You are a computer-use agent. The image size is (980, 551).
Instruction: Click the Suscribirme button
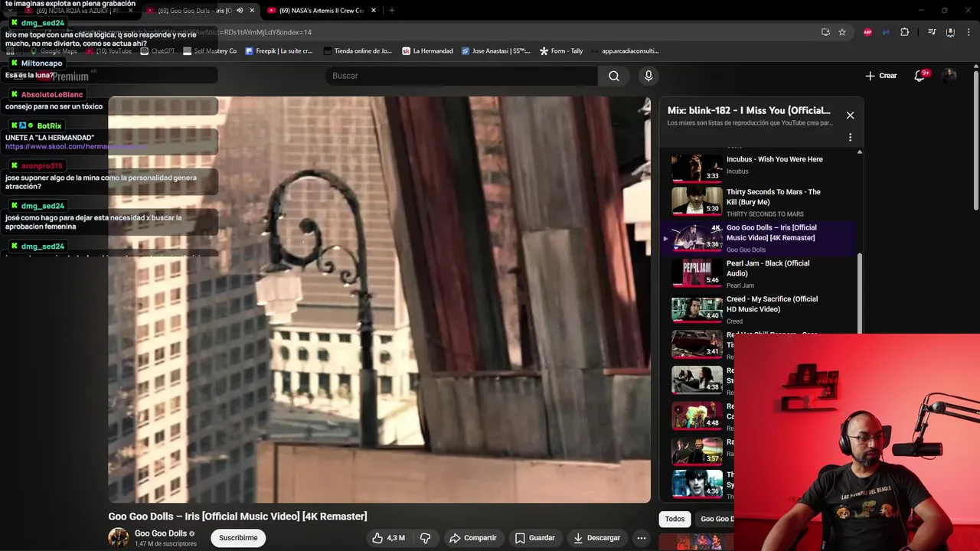[238, 538]
